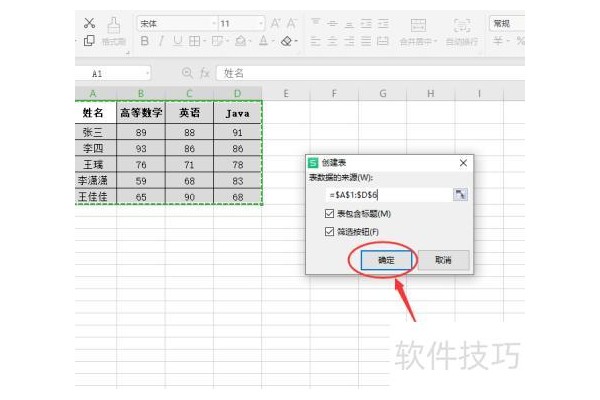Viewport: 600px width, 400px height.
Task: Select column C header
Action: [189, 93]
